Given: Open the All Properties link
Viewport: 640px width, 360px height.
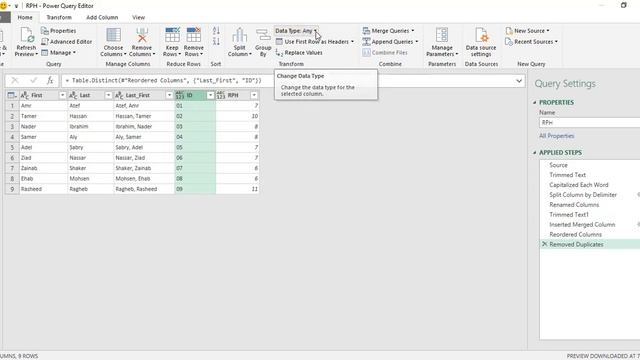Looking at the screenshot, I should pyautogui.click(x=556, y=136).
